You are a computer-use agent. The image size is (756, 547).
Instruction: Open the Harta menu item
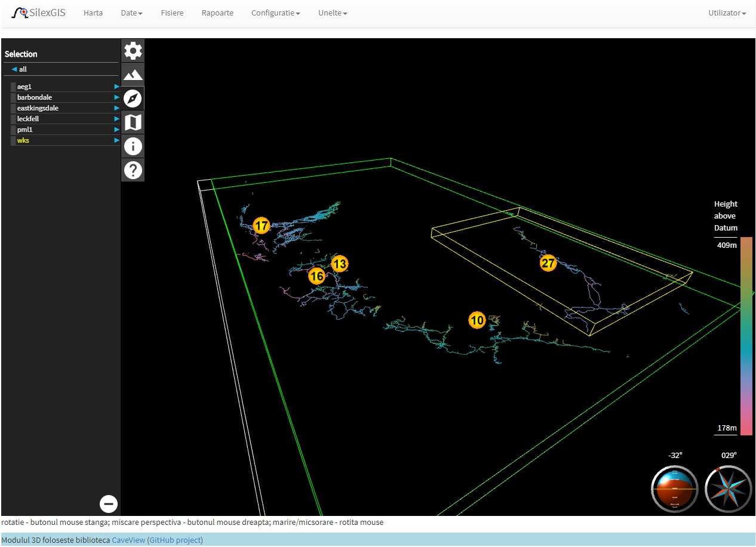[x=93, y=13]
